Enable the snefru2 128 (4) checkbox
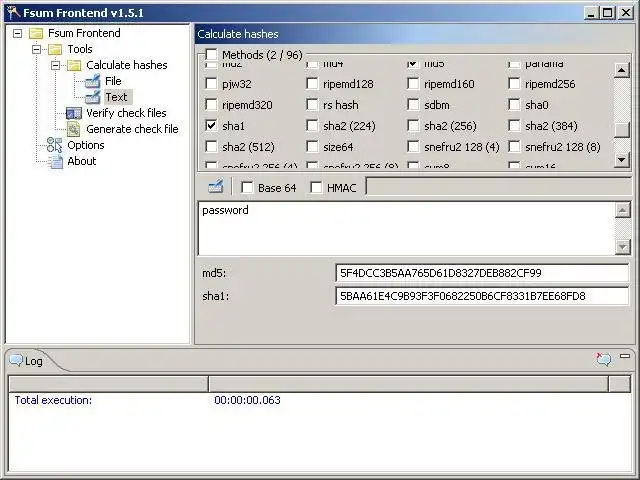The height and width of the screenshot is (480, 640). click(413, 146)
